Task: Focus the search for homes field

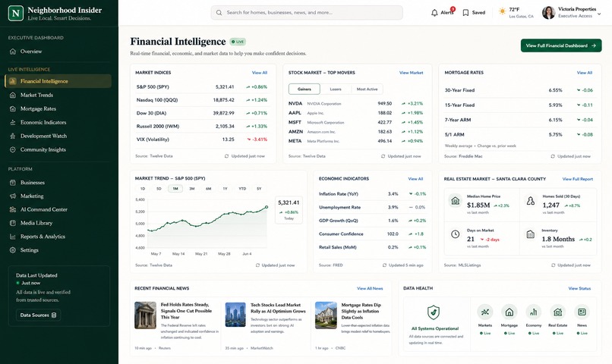Action: point(307,12)
